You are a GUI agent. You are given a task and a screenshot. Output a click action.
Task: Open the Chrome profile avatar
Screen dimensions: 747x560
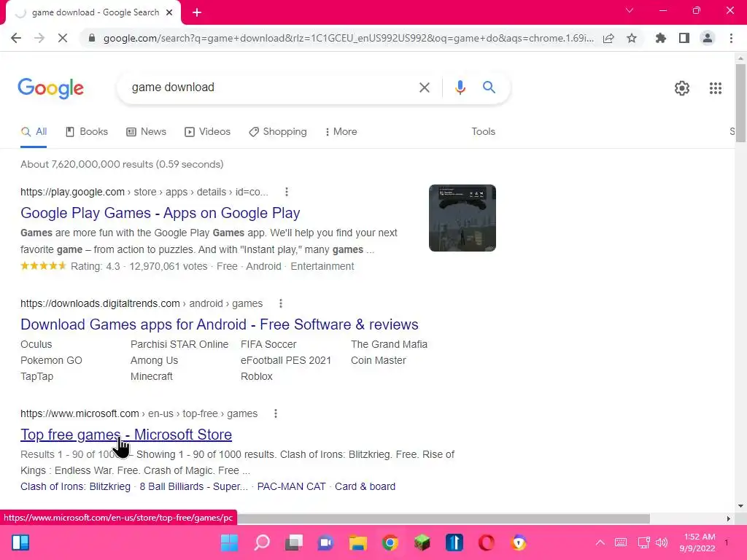tap(708, 38)
